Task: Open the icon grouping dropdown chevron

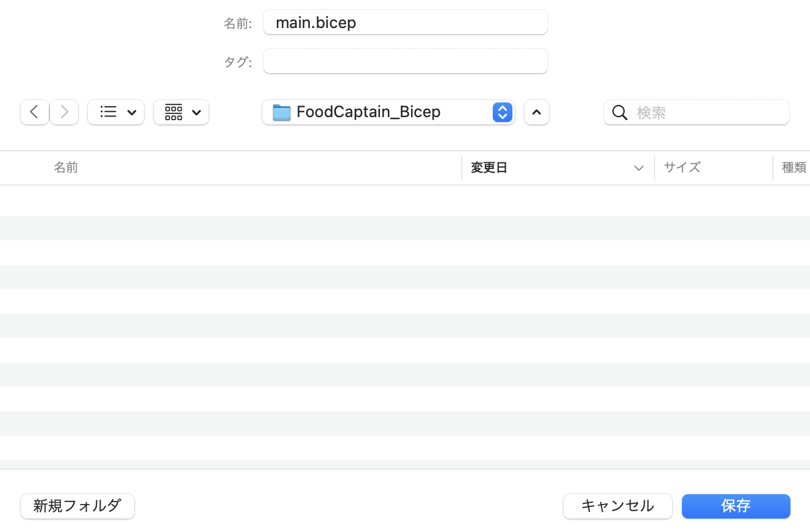Action: 196,112
